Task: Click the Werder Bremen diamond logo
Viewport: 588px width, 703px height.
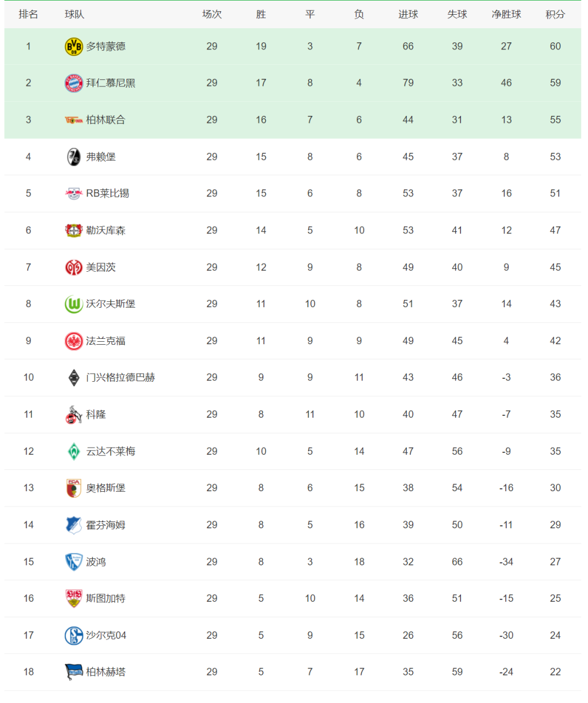Action: tap(73, 451)
